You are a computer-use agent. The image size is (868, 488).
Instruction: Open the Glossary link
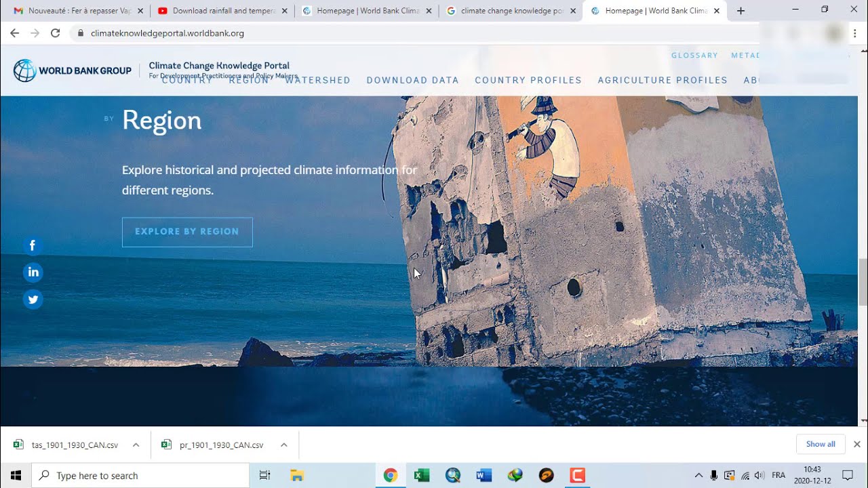[694, 56]
